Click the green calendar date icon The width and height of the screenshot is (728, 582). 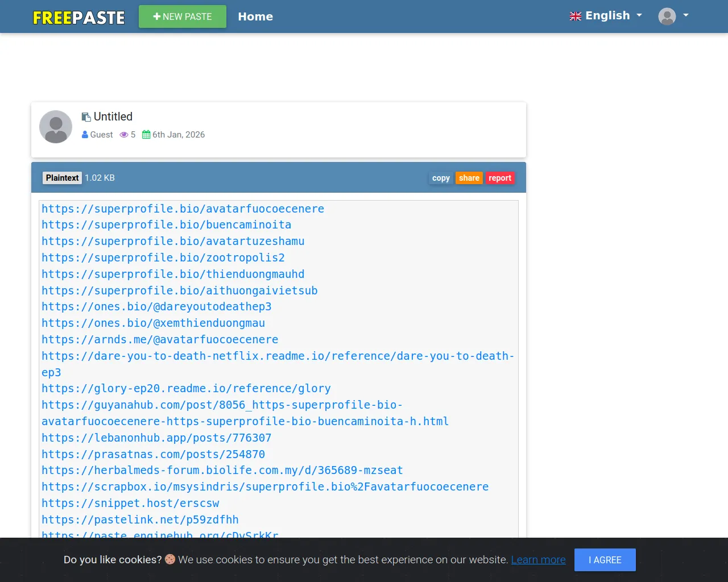[146, 135]
